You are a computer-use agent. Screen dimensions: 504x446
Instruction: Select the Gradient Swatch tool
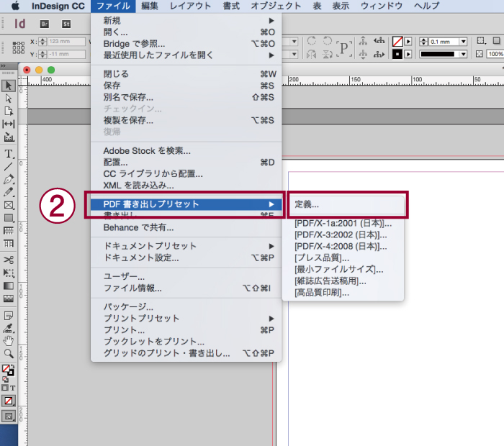(9, 286)
